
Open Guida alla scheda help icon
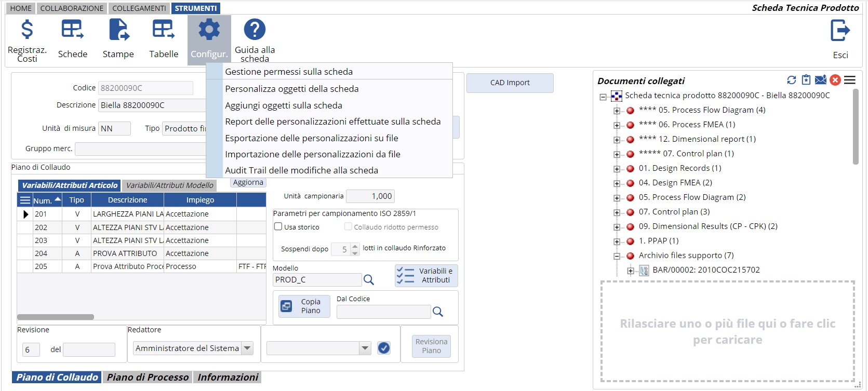pos(255,30)
